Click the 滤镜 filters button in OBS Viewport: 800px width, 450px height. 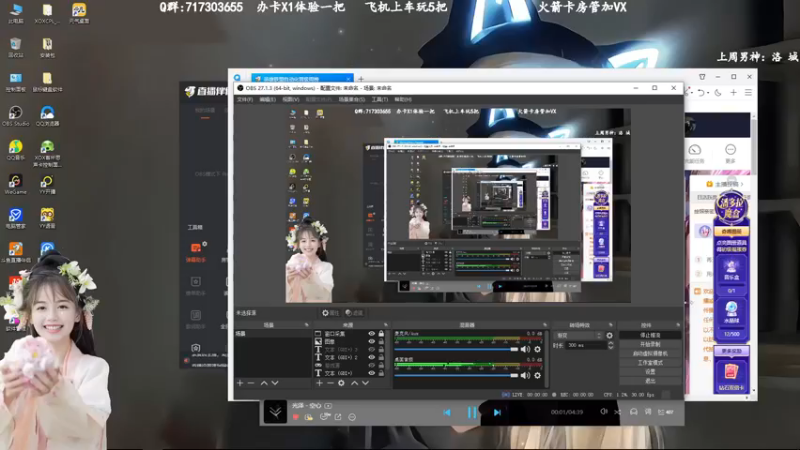pos(354,313)
